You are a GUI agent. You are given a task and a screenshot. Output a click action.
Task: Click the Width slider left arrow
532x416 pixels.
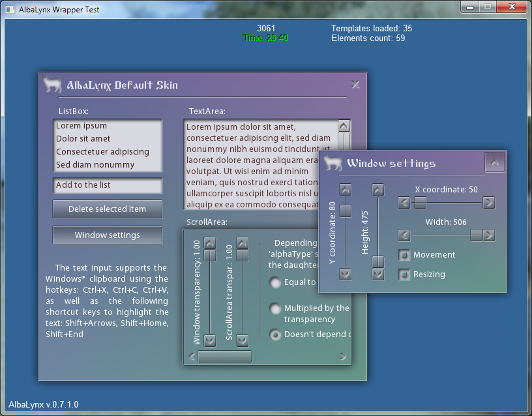[x=404, y=235]
